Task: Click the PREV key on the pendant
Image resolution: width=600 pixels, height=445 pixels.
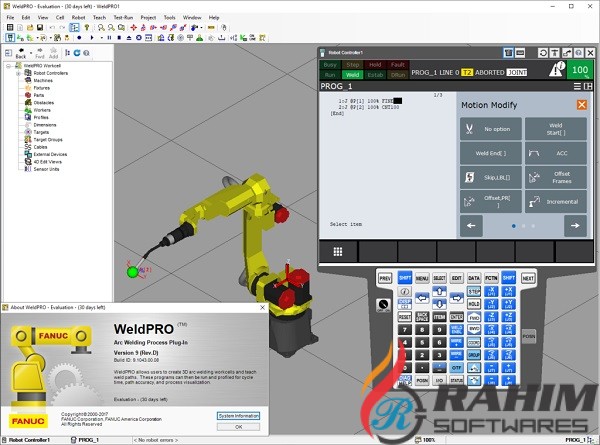Action: (385, 278)
